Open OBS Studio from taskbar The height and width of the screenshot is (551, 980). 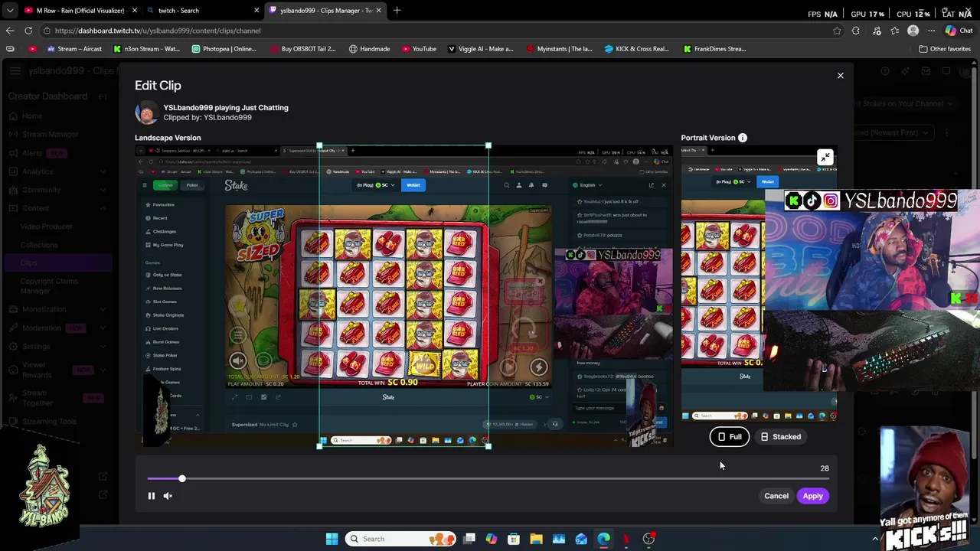[x=648, y=539]
